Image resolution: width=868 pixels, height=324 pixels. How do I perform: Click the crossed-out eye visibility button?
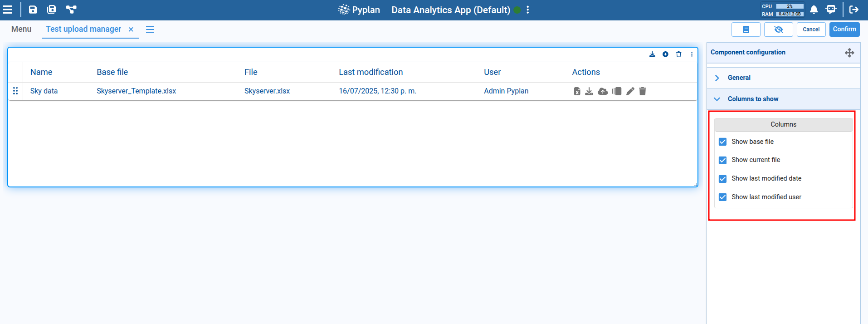coord(778,29)
